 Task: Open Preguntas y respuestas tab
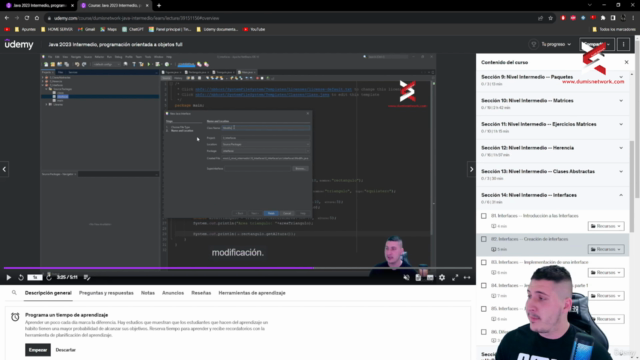click(x=106, y=293)
